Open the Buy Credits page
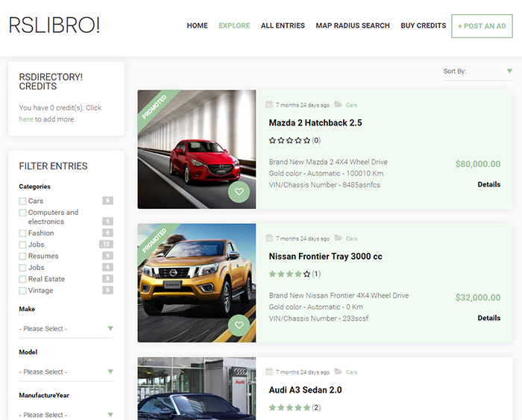 [x=423, y=25]
